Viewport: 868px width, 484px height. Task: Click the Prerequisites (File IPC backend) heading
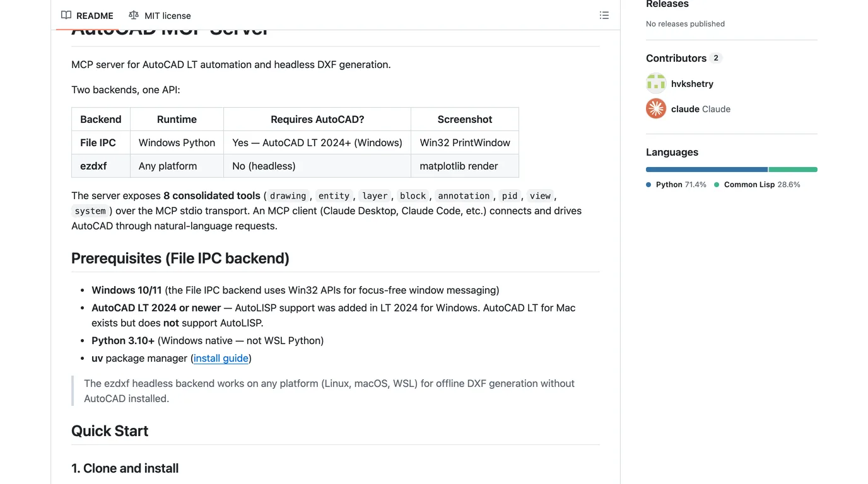pos(180,258)
